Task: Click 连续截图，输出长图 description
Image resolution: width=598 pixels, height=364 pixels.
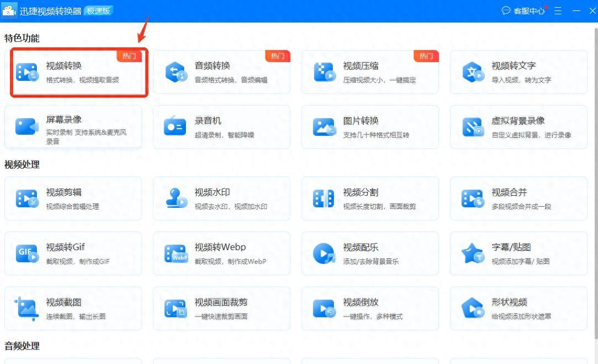Action: [x=76, y=316]
